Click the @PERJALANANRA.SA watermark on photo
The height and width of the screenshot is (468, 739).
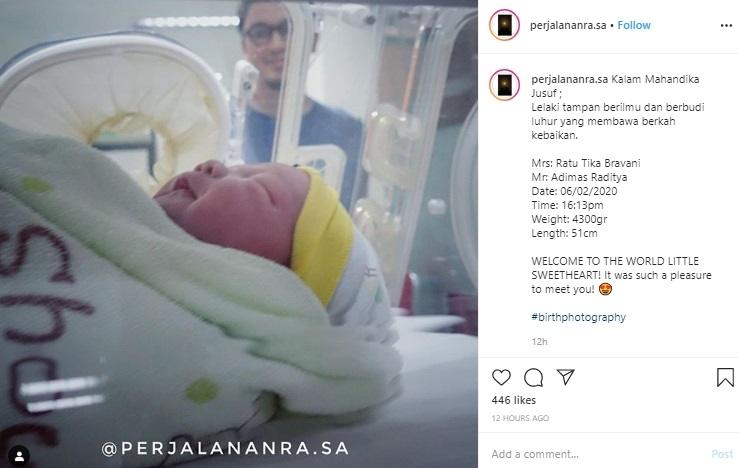coord(225,448)
